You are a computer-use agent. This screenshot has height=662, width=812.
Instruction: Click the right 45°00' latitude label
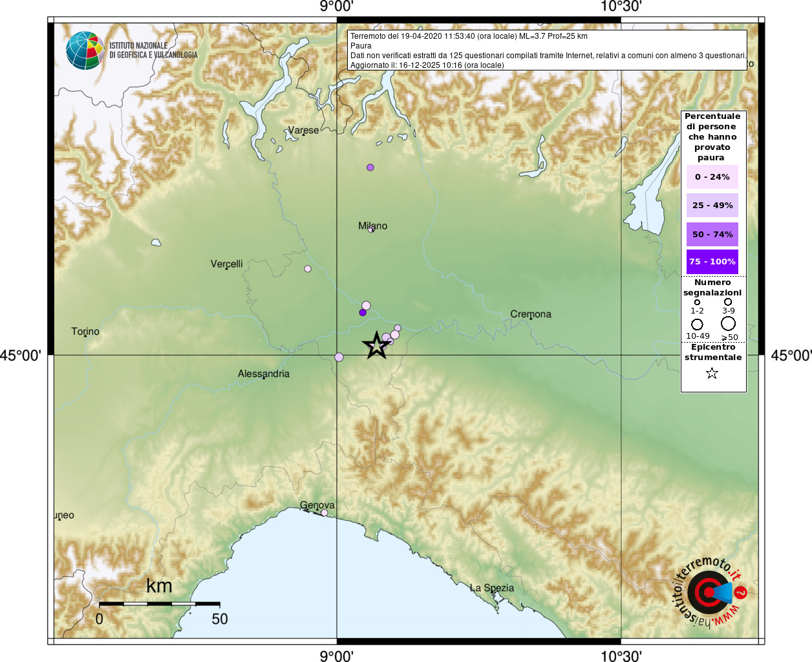tap(791, 356)
